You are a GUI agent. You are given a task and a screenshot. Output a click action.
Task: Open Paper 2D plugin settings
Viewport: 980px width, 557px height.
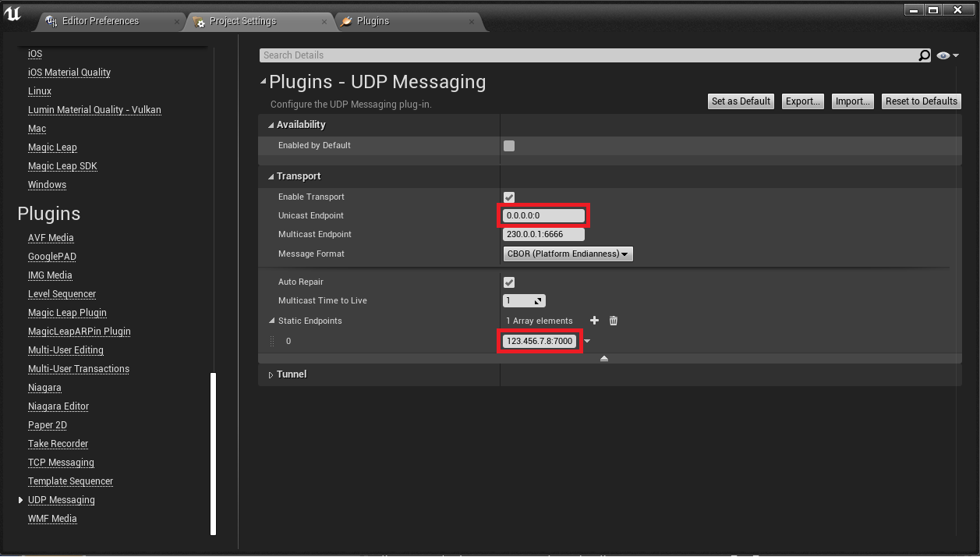48,425
